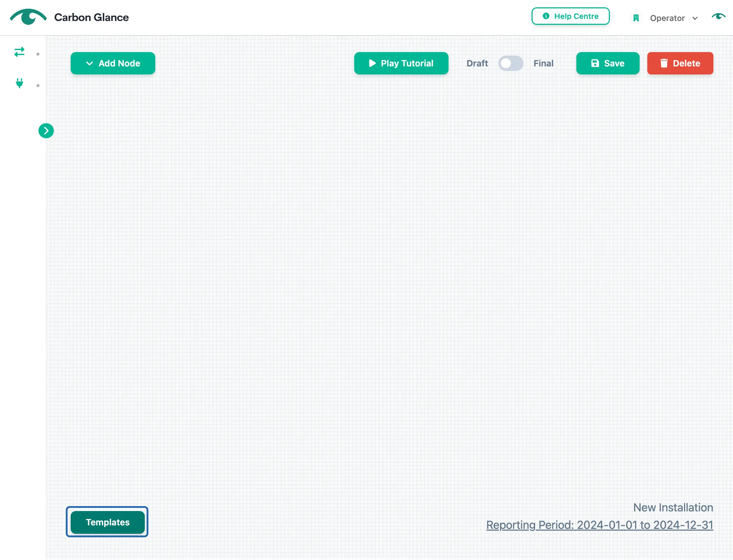Expand the sidebar with the chevron arrow
This screenshot has height=560, width=733.
46,131
